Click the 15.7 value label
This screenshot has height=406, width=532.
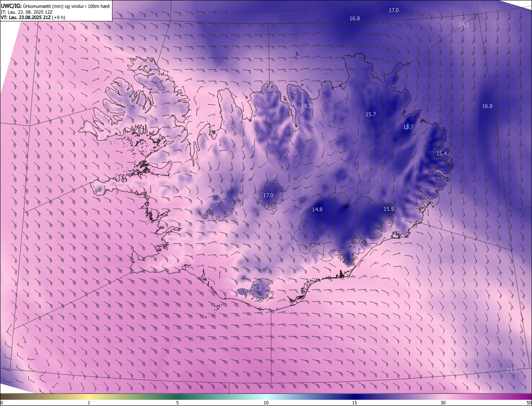(371, 115)
